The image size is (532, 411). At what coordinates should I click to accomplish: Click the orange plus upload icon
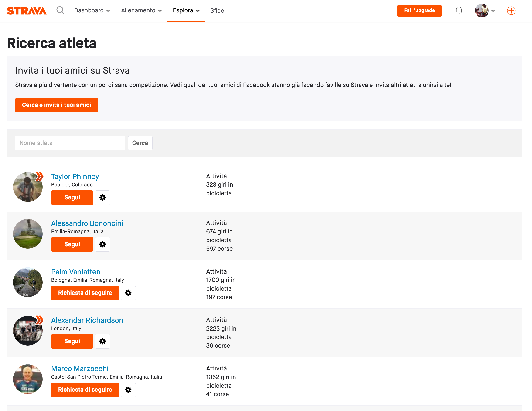point(511,11)
